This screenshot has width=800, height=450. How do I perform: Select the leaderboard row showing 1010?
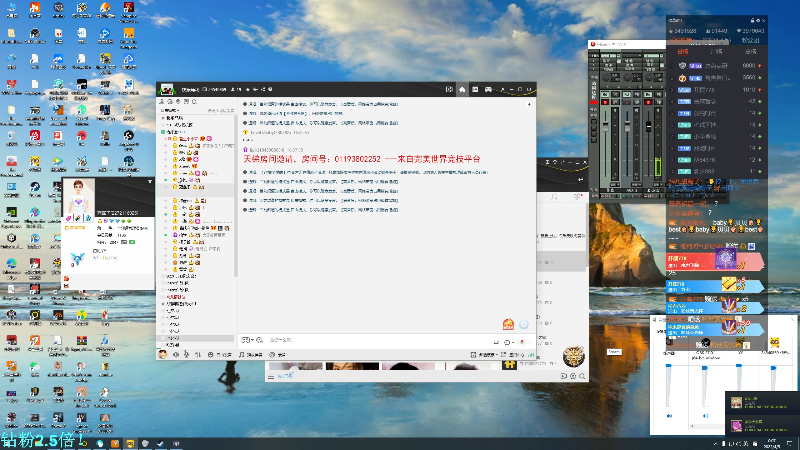(x=717, y=90)
